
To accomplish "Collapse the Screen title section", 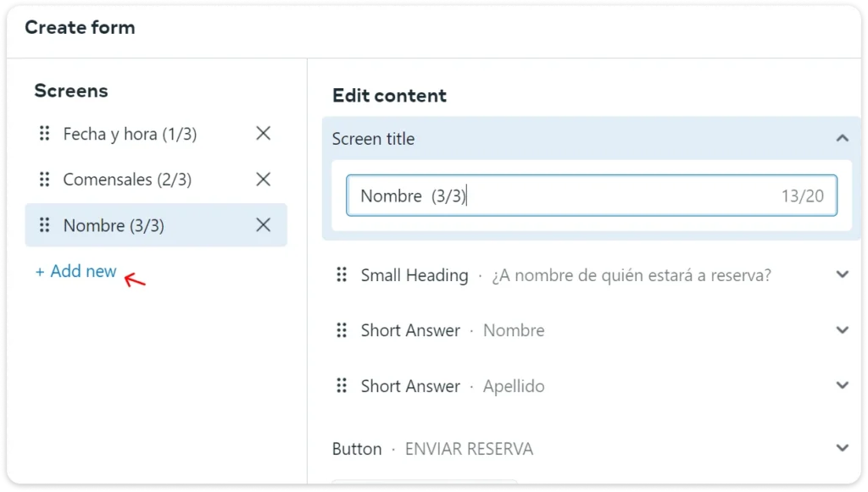I will 842,138.
